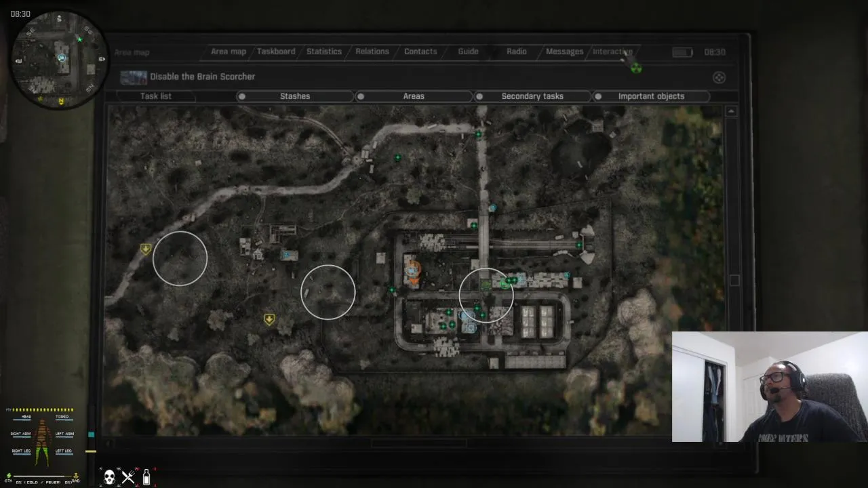Click the yellow marker beside the road
Screen dimensions: 868x488
[145, 249]
